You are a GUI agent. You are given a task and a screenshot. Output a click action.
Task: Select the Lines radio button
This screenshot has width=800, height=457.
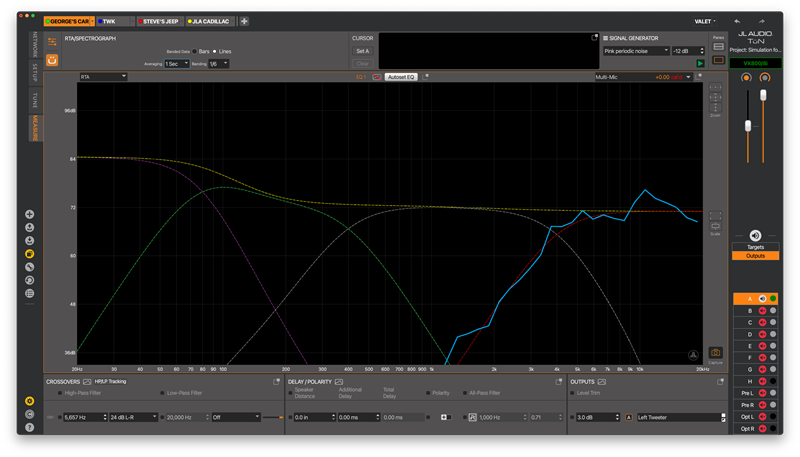point(214,51)
